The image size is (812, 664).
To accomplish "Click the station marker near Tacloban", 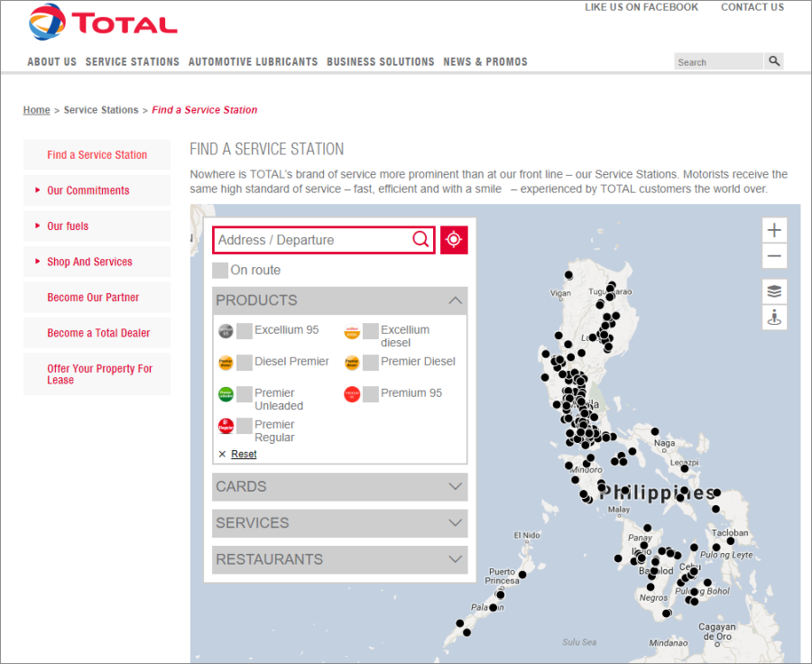I will 730,540.
